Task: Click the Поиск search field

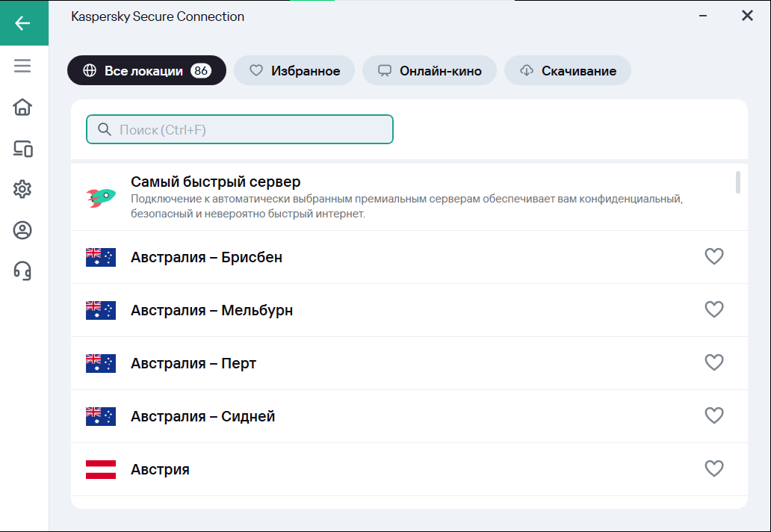Action: pos(240,130)
